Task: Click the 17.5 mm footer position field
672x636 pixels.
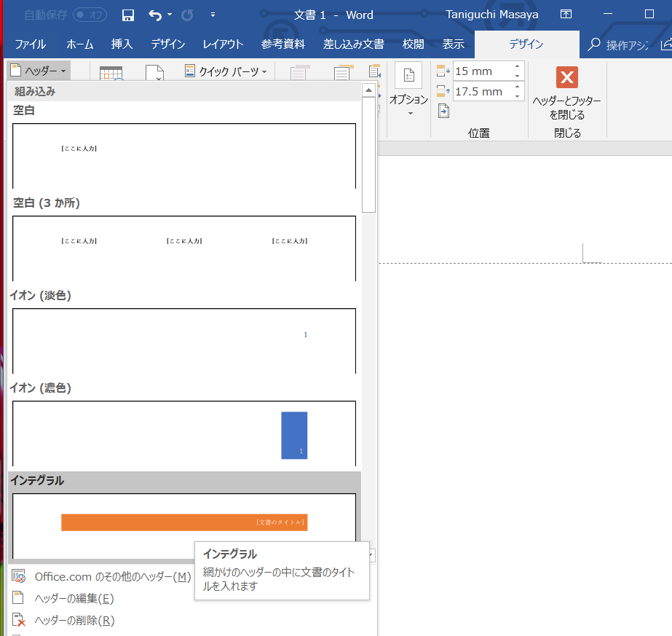Action: (483, 91)
